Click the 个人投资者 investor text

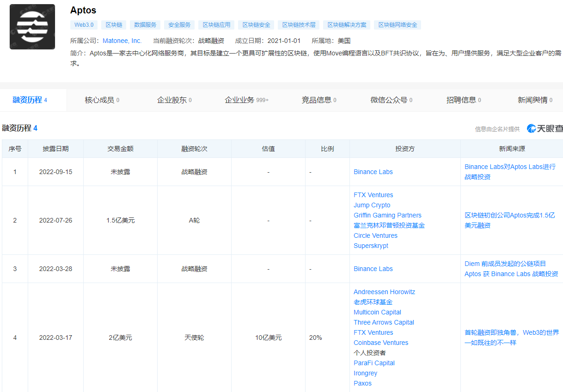point(370,353)
